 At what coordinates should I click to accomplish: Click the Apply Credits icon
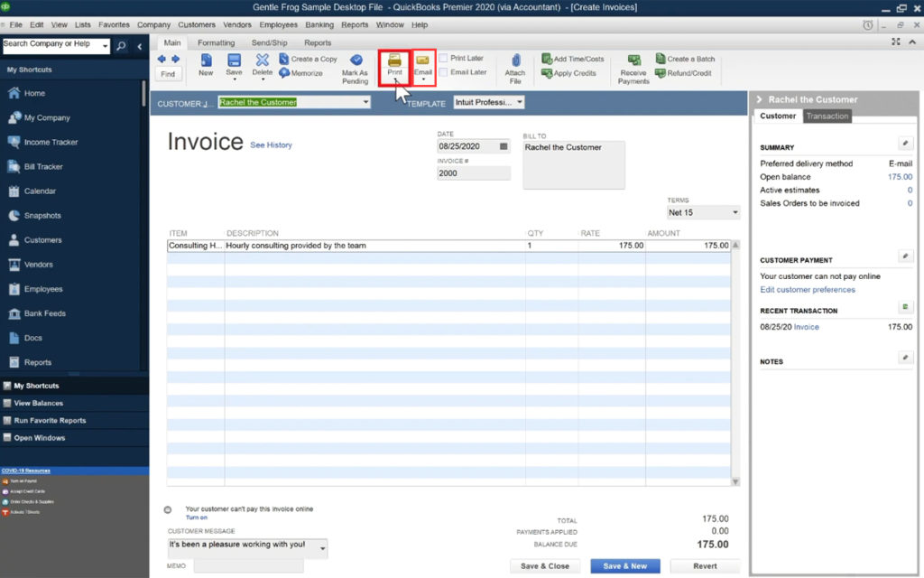pos(546,73)
